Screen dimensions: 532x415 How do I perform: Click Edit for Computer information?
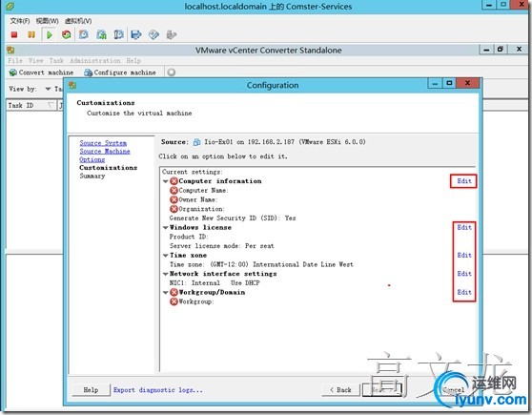tap(464, 181)
